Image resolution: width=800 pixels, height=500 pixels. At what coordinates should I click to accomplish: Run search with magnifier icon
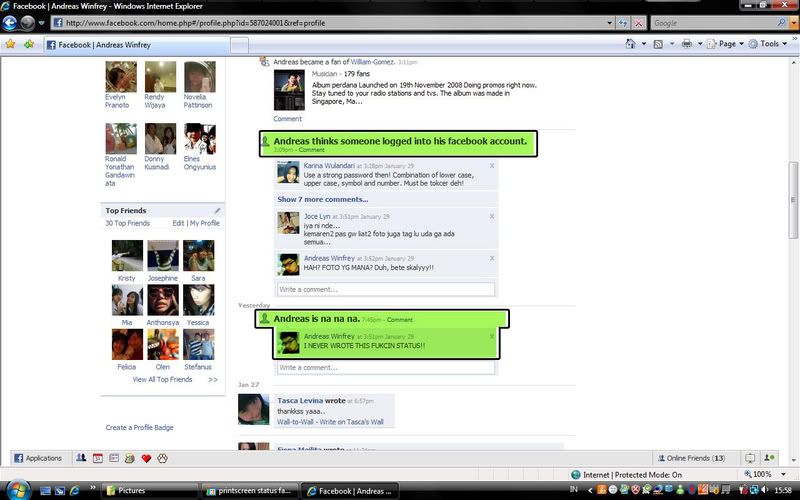tap(782, 23)
